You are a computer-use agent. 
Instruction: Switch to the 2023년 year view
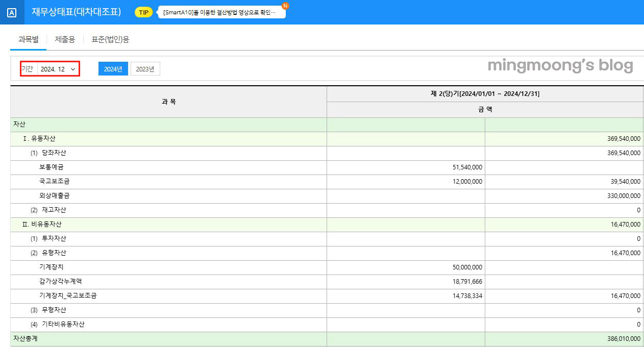pyautogui.click(x=145, y=68)
